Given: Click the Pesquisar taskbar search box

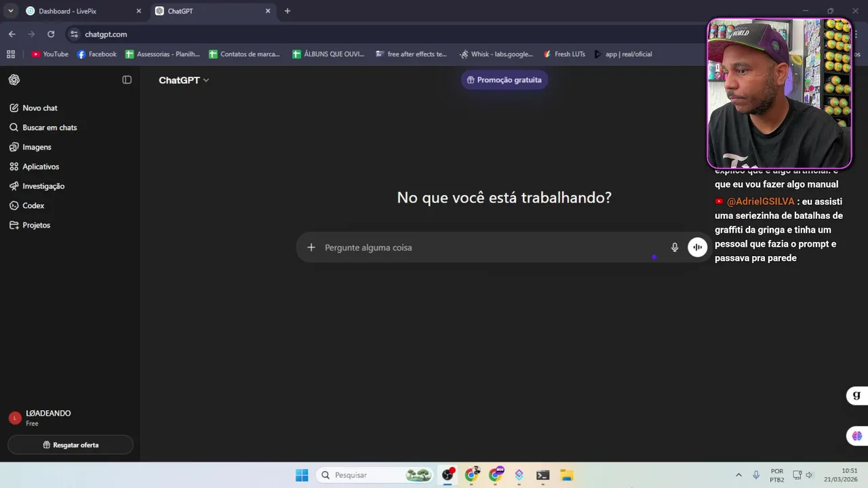Looking at the screenshot, I should coord(375,475).
